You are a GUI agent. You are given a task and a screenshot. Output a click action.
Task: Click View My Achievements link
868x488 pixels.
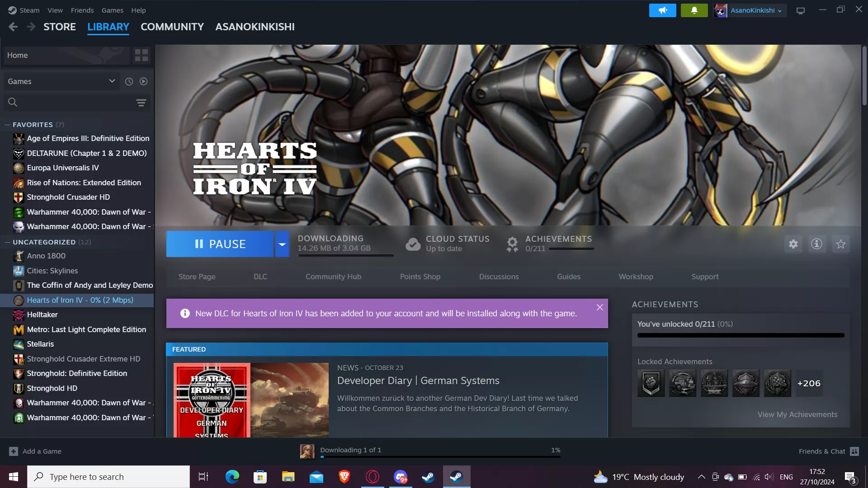[x=797, y=414]
